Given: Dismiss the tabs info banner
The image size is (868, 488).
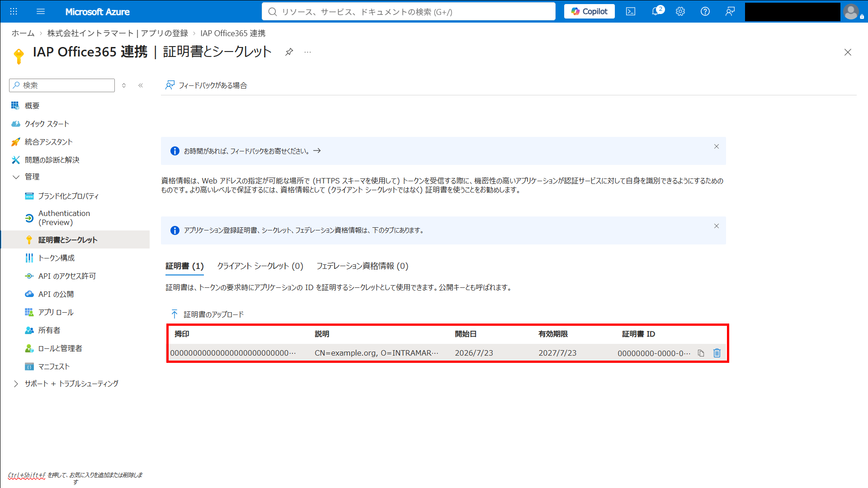Looking at the screenshot, I should [717, 226].
